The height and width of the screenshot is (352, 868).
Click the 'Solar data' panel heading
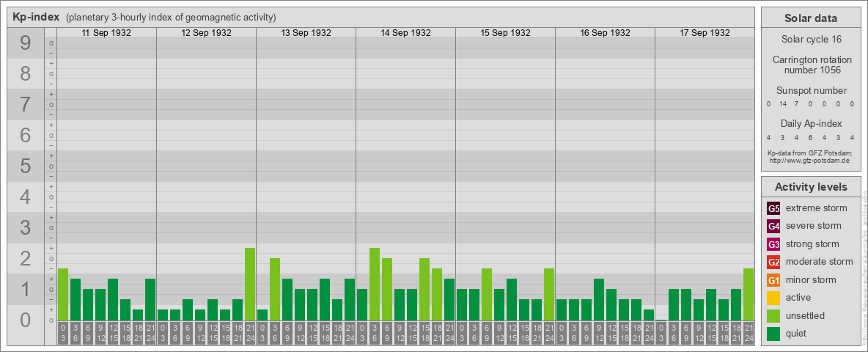(x=811, y=18)
